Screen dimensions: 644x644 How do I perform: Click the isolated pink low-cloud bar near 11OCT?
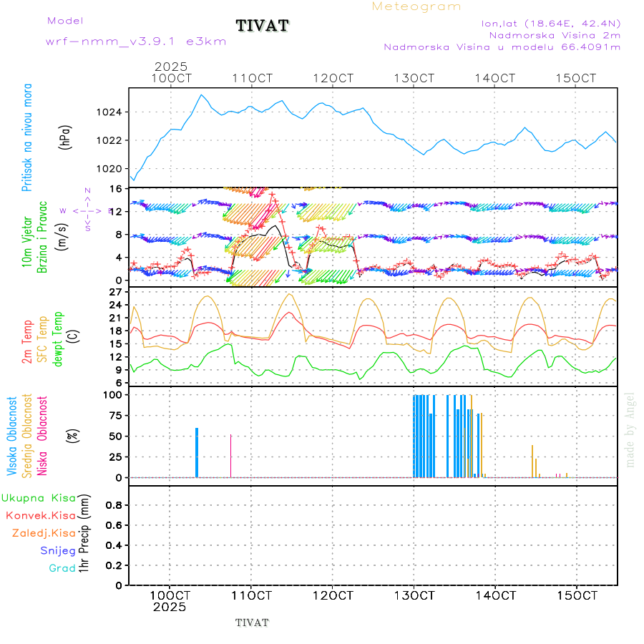click(230, 456)
